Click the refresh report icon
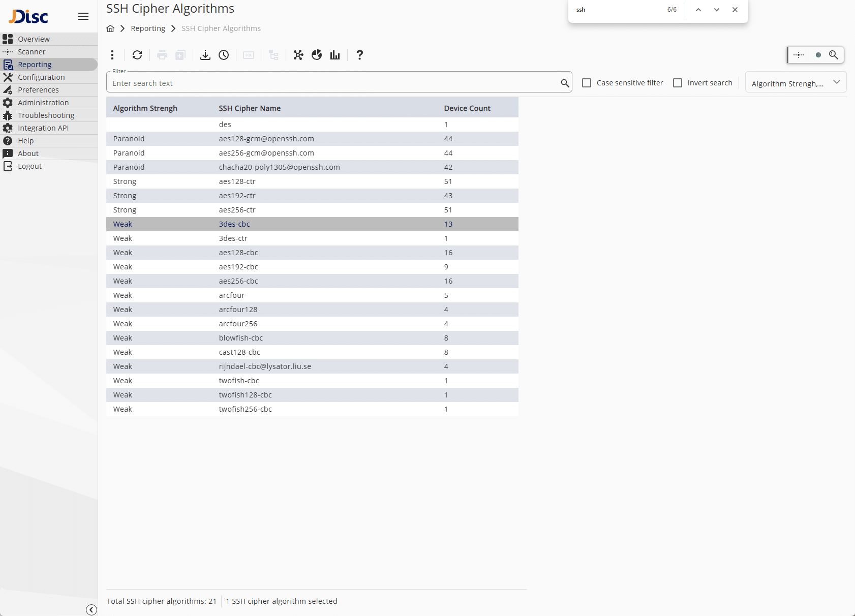Viewport: 855px width, 616px height. (137, 55)
